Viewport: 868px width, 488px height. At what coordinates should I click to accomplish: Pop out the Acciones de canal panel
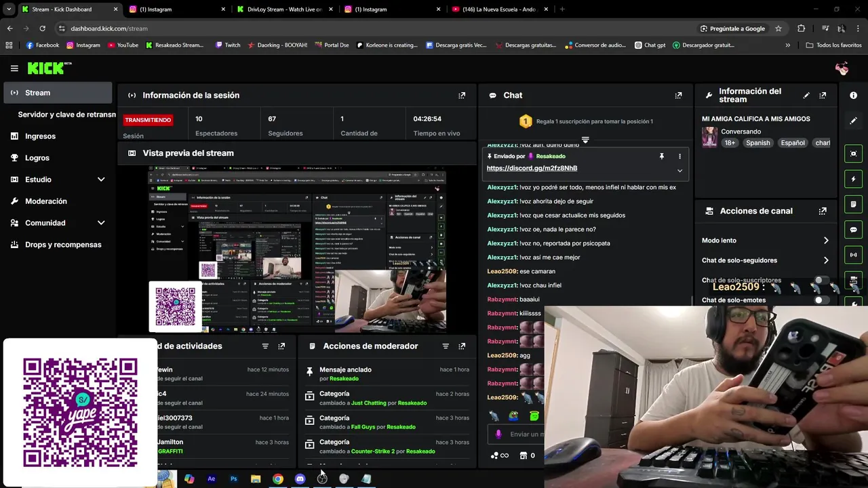tap(823, 211)
